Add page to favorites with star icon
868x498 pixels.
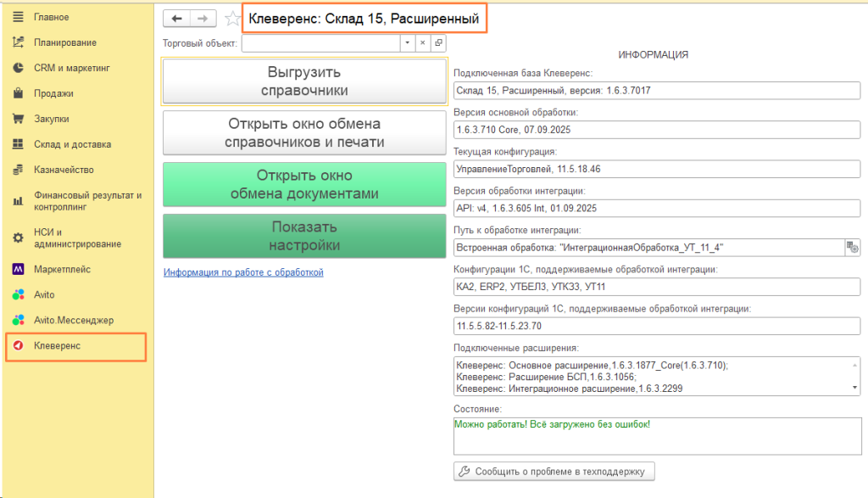point(232,19)
